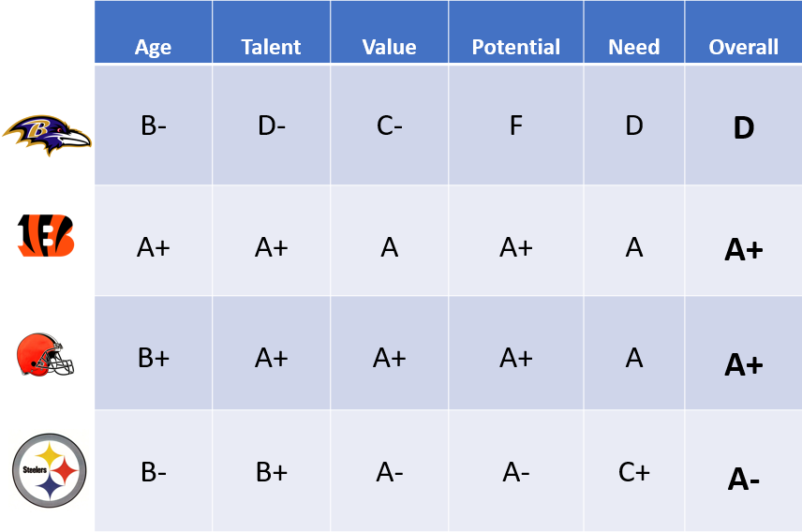Image resolution: width=802 pixels, height=532 pixels.
Task: Select the Age column header
Action: [x=153, y=32]
